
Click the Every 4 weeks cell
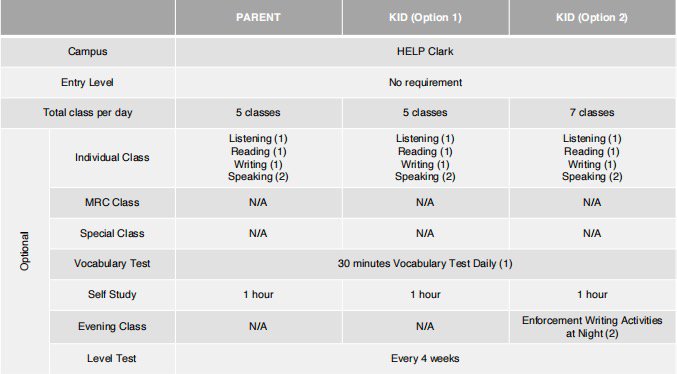click(x=425, y=358)
